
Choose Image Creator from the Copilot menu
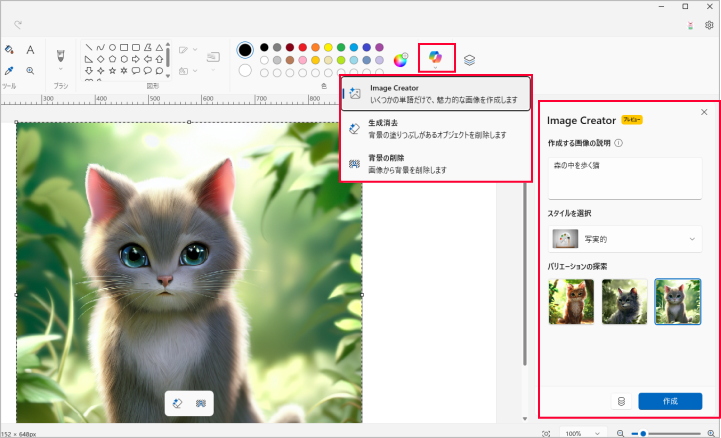coord(435,93)
